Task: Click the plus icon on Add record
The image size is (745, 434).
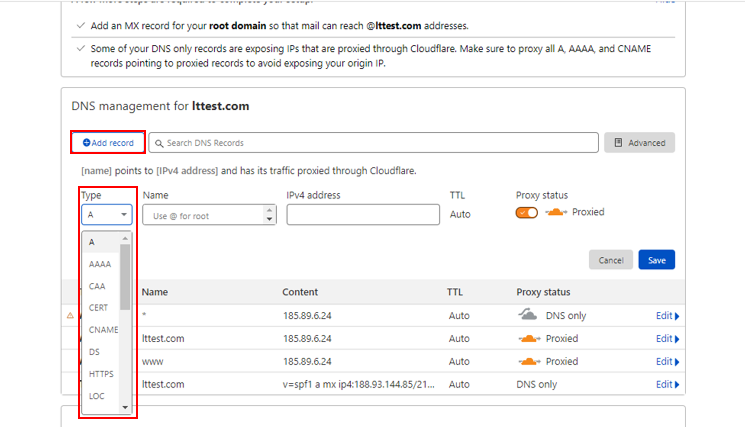Action: [86, 143]
